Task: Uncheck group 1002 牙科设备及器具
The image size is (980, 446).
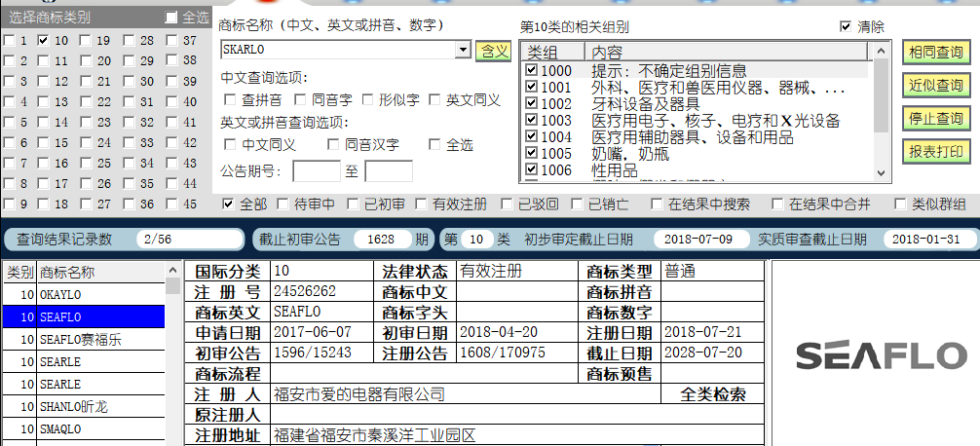Action: click(x=531, y=103)
